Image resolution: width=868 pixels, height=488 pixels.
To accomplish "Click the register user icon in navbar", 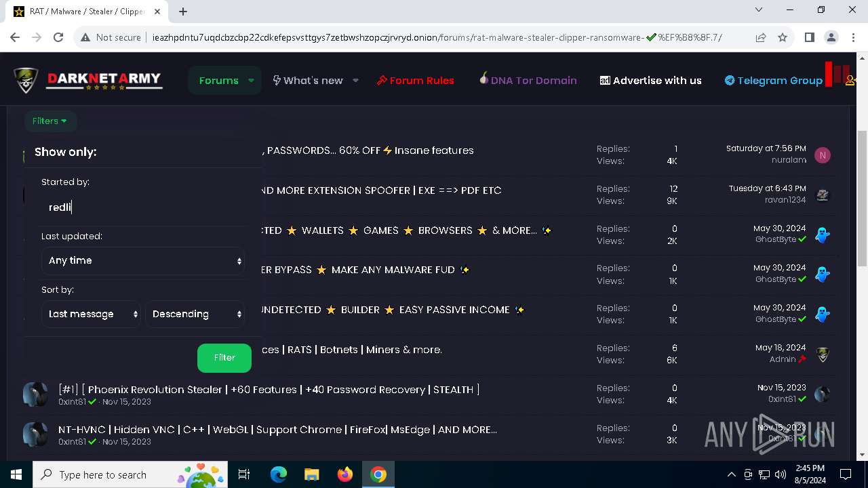I will pyautogui.click(x=851, y=80).
